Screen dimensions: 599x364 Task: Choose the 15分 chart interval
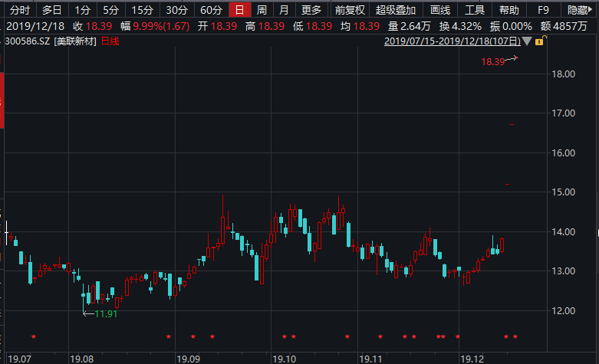pos(143,10)
